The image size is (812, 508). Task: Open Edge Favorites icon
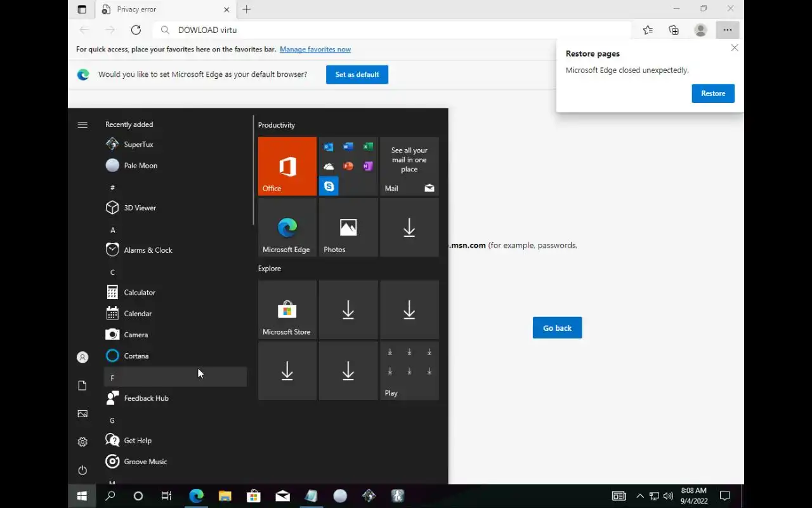[x=648, y=30]
